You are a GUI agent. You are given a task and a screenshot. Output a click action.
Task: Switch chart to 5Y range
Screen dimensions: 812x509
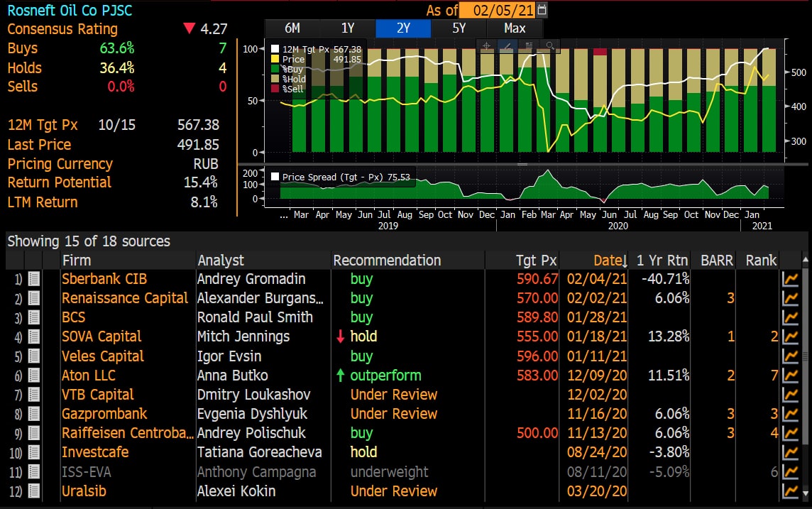pyautogui.click(x=459, y=28)
